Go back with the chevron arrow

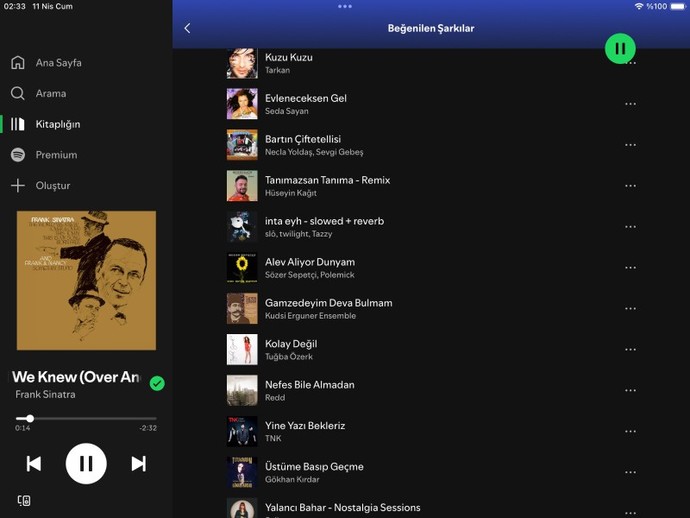point(187,28)
